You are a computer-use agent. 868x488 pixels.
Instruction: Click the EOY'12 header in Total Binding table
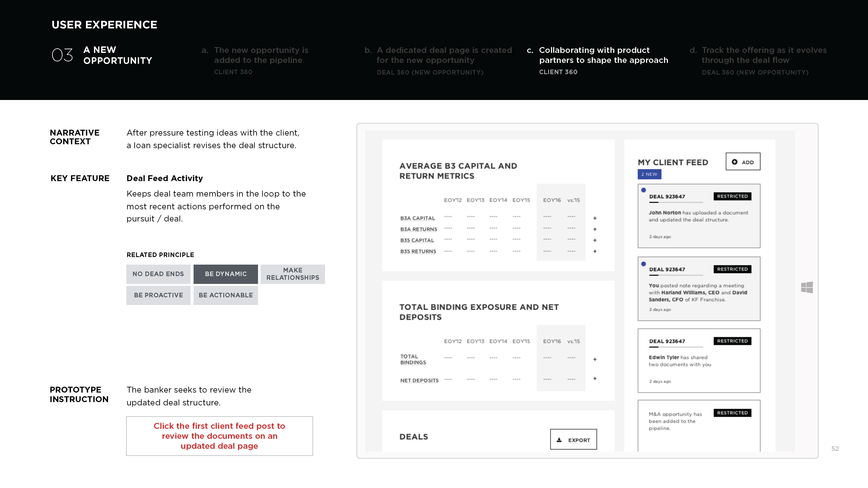453,341
